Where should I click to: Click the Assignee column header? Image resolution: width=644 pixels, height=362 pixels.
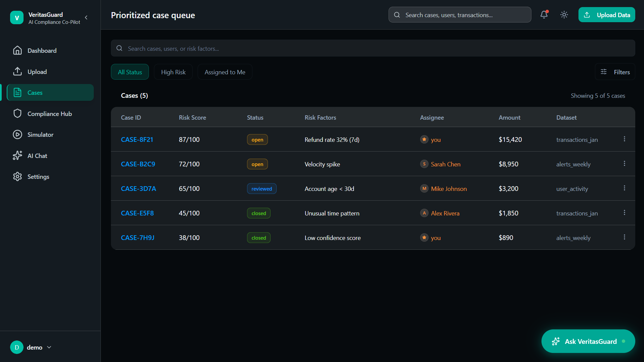pyautogui.click(x=432, y=117)
